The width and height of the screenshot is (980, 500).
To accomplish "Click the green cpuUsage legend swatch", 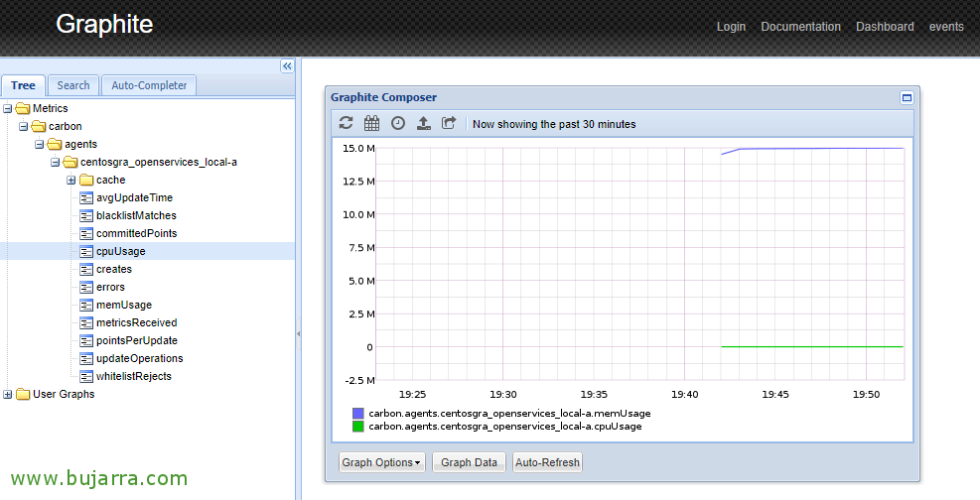I will point(358,427).
